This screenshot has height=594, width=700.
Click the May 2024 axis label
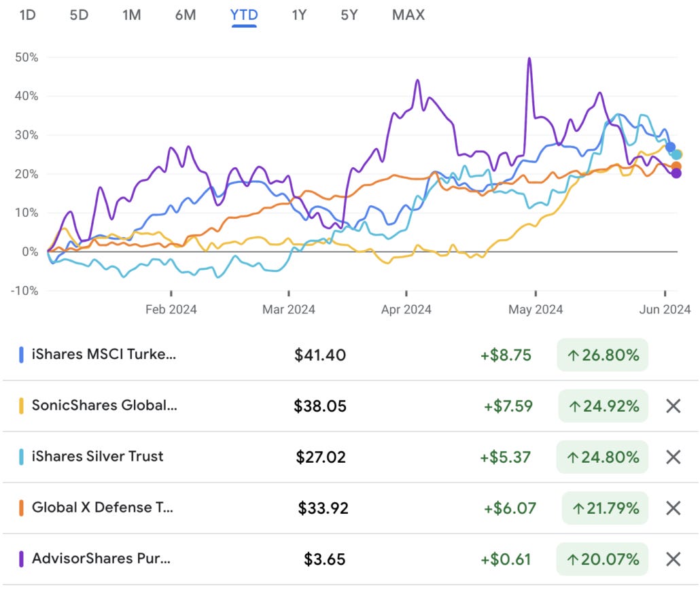(536, 309)
